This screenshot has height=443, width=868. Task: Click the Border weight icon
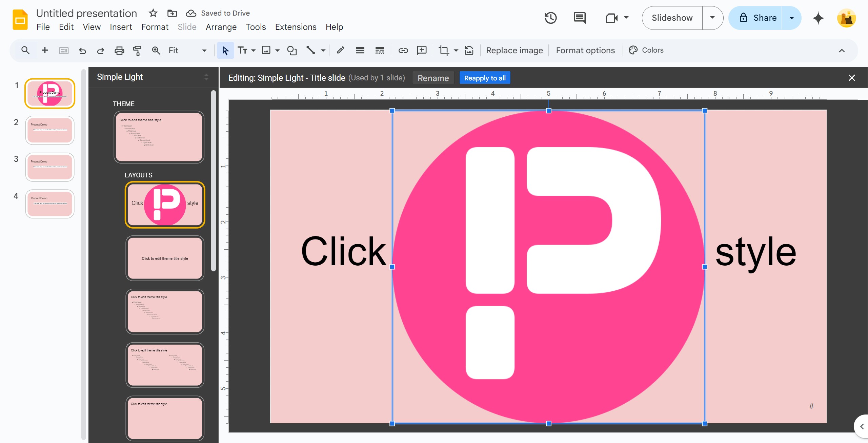pos(360,51)
